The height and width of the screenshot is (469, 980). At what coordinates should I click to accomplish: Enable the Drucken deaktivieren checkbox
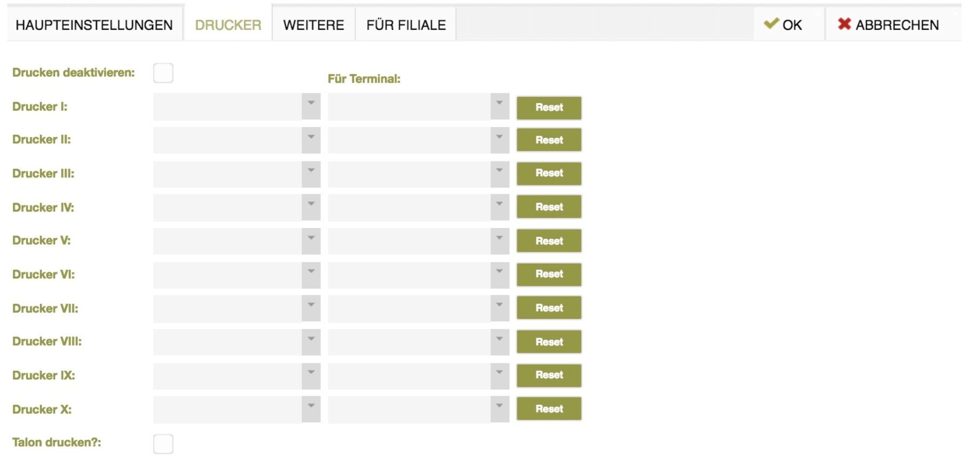(x=163, y=73)
